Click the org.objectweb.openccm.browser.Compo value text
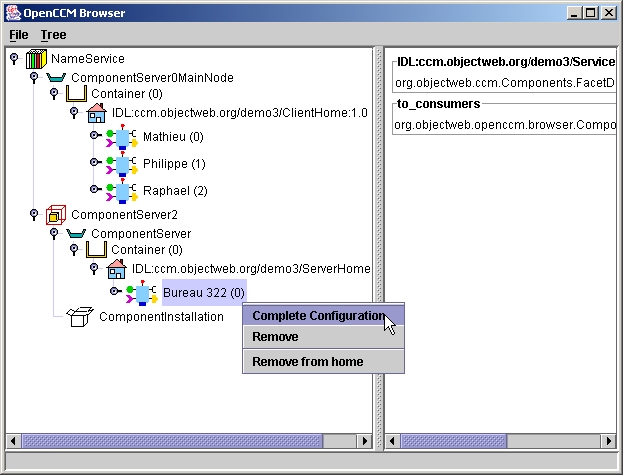 click(505, 125)
